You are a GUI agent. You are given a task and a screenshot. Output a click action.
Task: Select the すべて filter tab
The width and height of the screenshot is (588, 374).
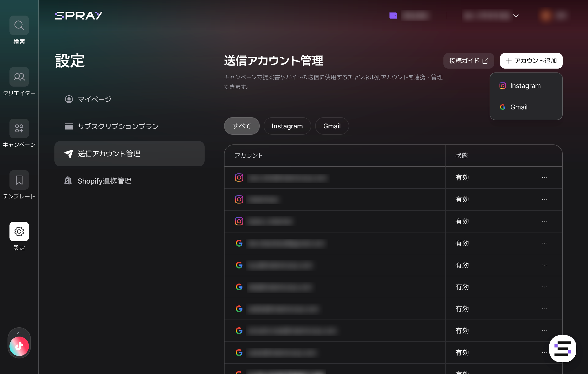click(242, 126)
